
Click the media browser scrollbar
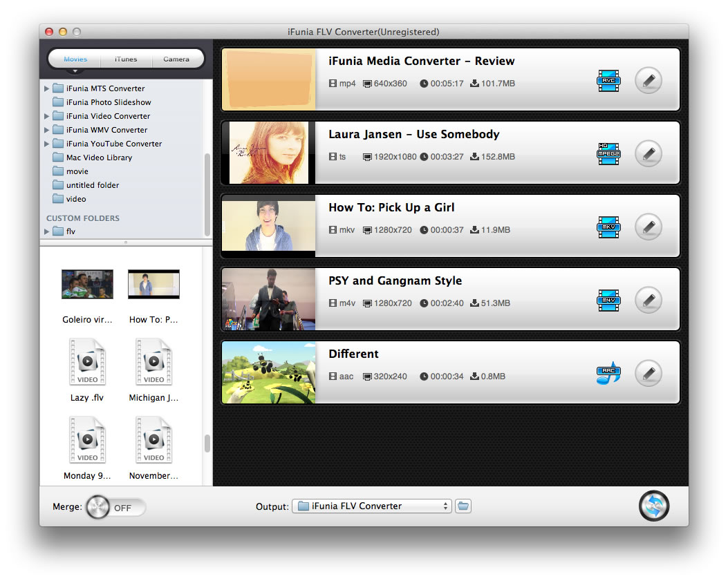(207, 443)
